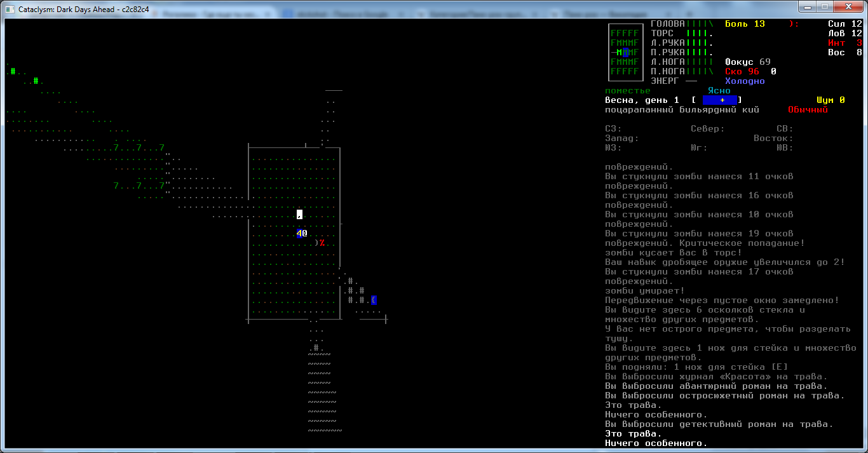Screen dimensions: 868x453
Task: Click the white @ player character
Action: 305,233
